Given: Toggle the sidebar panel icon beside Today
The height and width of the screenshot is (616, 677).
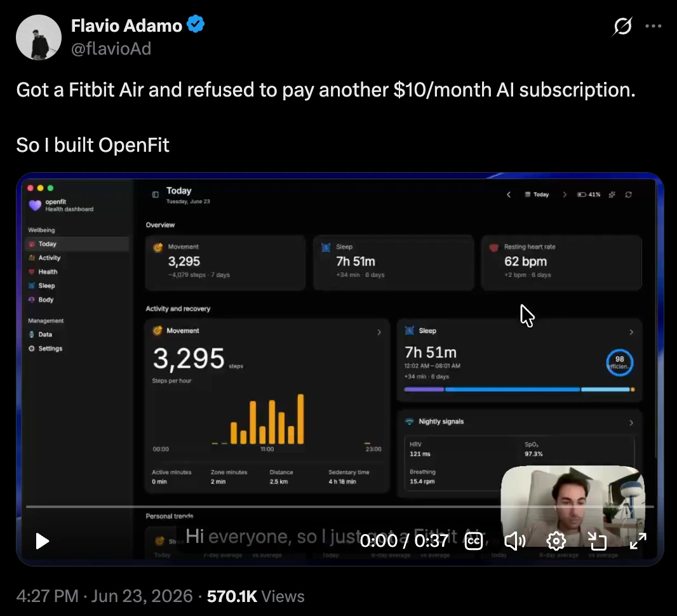Looking at the screenshot, I should [156, 195].
